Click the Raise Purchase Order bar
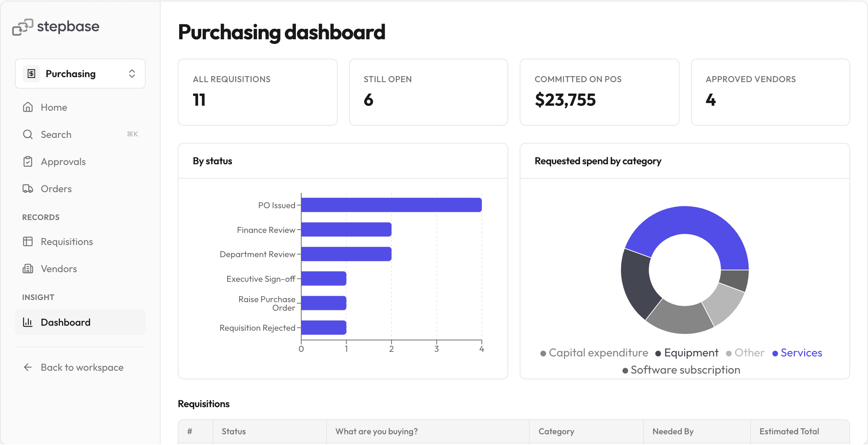This screenshot has height=445, width=868. (x=324, y=303)
